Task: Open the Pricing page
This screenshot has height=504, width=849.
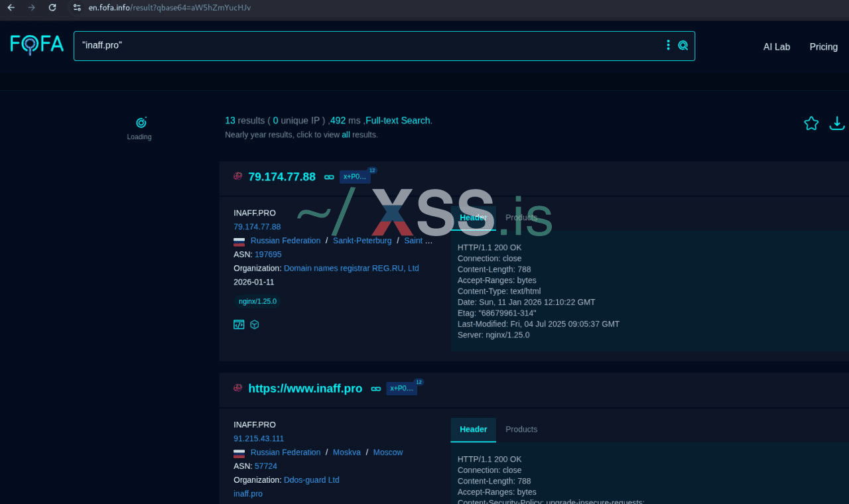Action: 824,46
